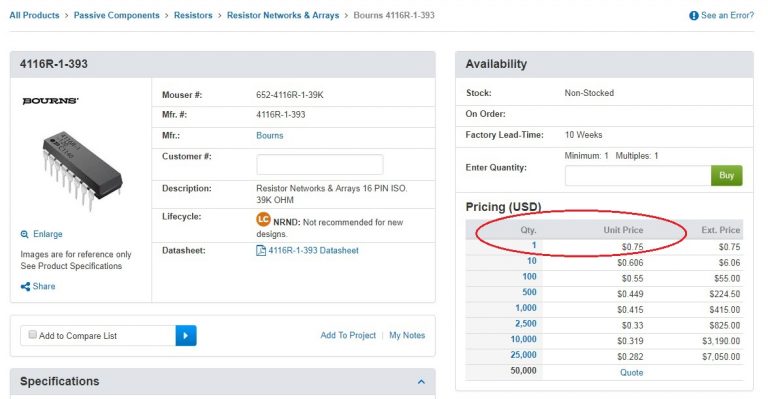The width and height of the screenshot is (768, 399).
Task: Select quantity 1 price break
Action: (534, 245)
